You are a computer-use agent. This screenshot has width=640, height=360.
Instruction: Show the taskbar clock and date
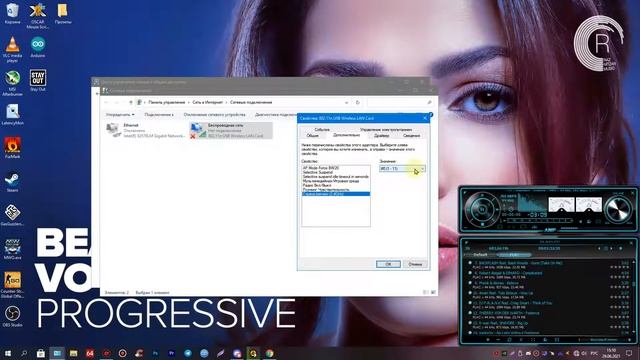(x=611, y=353)
